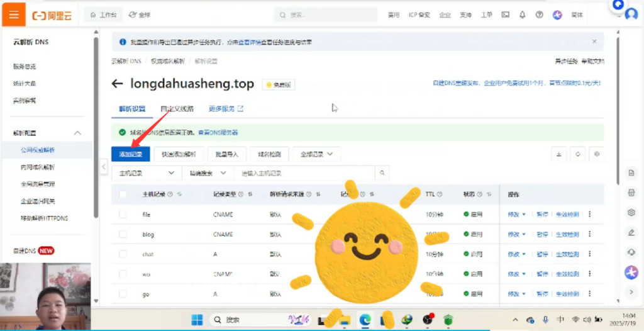
Task: Sort by 主机记录 column arrows
Action: [179, 194]
